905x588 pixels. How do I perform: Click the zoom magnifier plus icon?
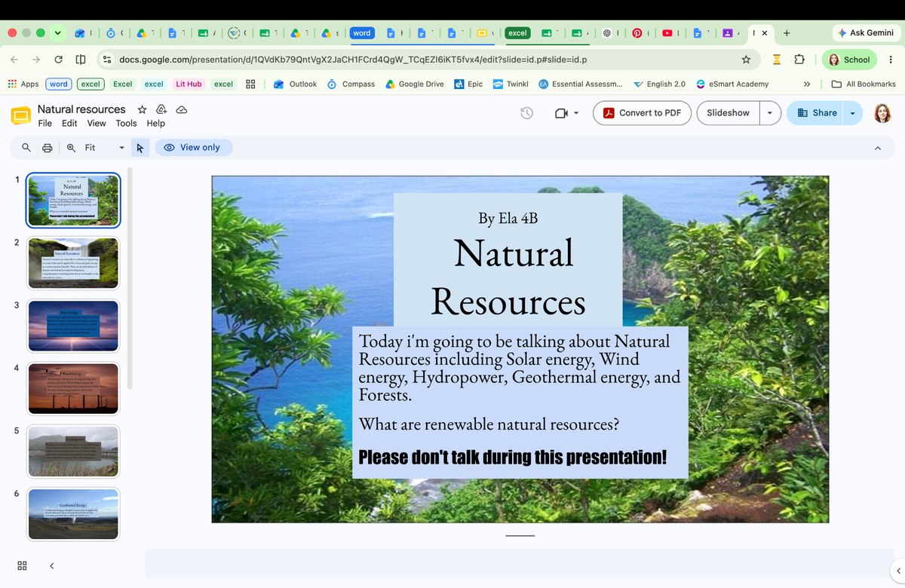(71, 148)
